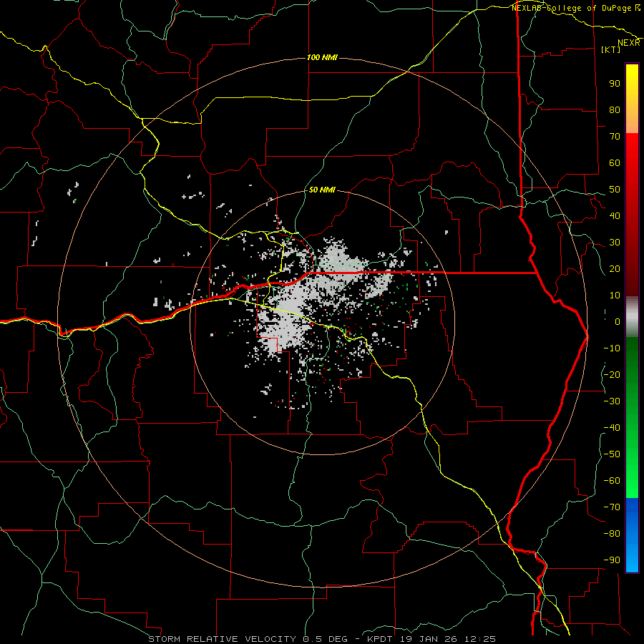Pick the green segment of the color bar
The height and width of the screenshot is (644, 644).
[x=632, y=417]
